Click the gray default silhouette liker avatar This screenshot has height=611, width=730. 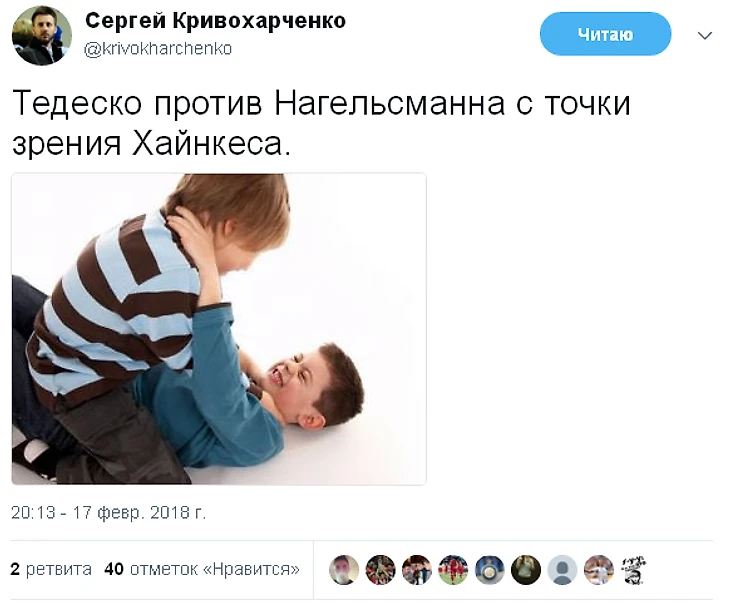tap(562, 570)
